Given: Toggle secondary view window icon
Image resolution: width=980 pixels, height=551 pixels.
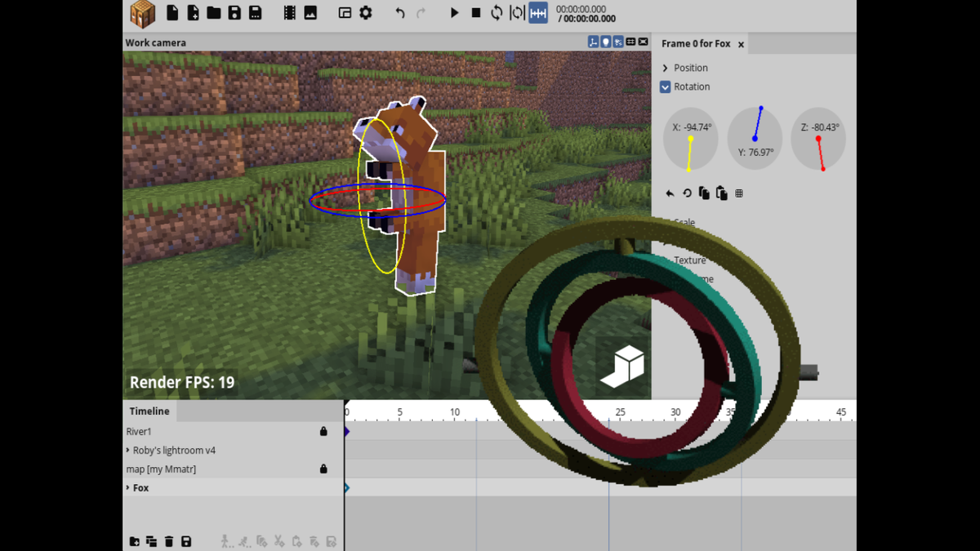Looking at the screenshot, I should click(x=345, y=13).
